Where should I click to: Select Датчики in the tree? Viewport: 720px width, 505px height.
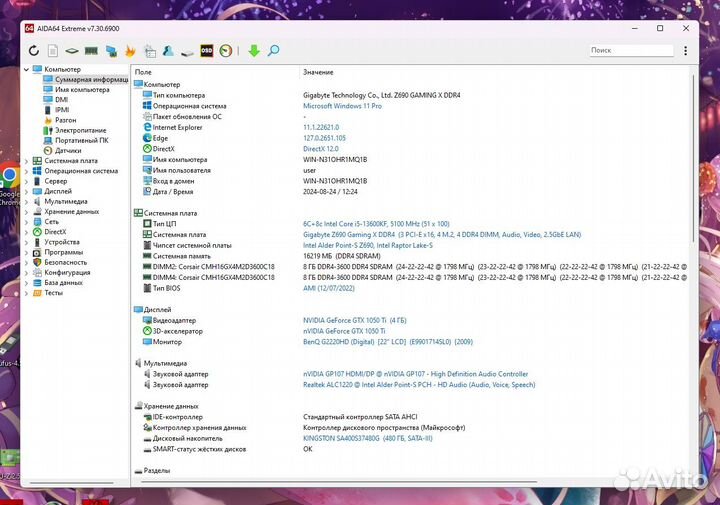coord(68,150)
